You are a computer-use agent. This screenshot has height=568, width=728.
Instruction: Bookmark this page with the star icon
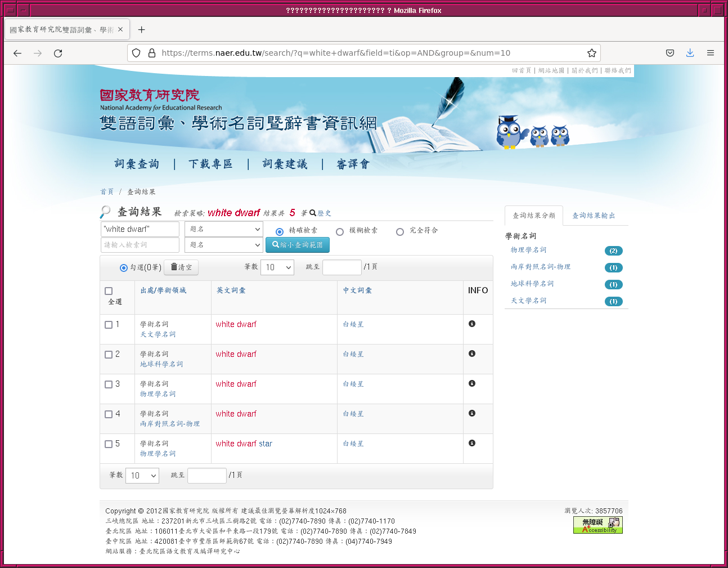[x=591, y=53]
